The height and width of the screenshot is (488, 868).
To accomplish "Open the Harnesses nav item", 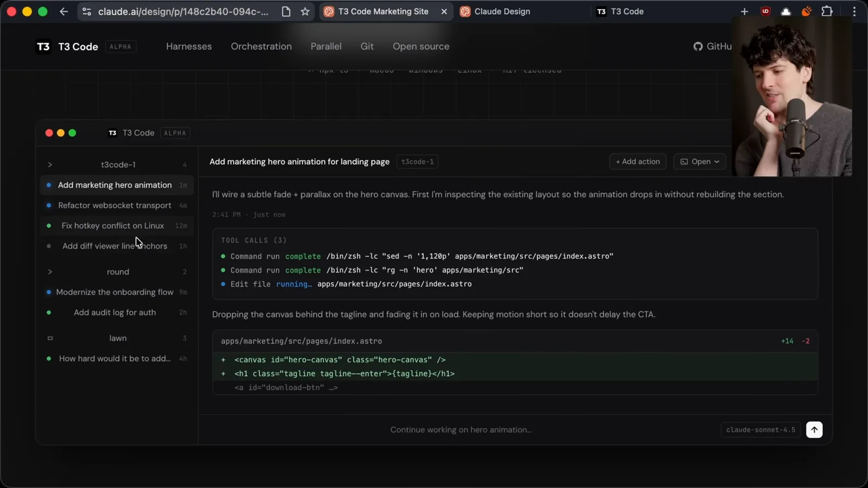I will tap(189, 47).
